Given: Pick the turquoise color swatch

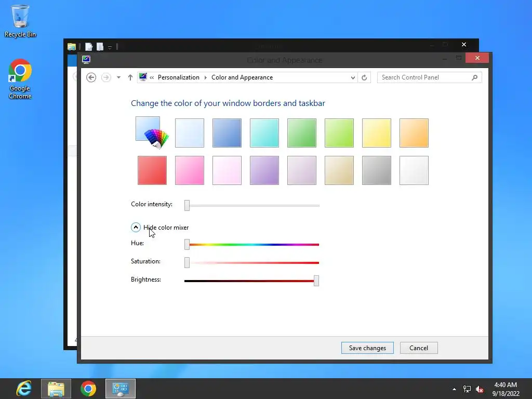Looking at the screenshot, I should [264, 133].
